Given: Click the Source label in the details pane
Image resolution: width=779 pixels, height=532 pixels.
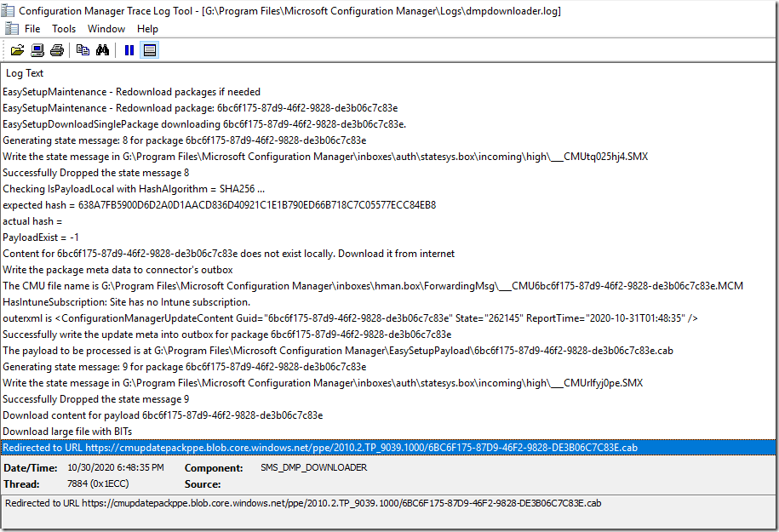Looking at the screenshot, I should (x=203, y=483).
